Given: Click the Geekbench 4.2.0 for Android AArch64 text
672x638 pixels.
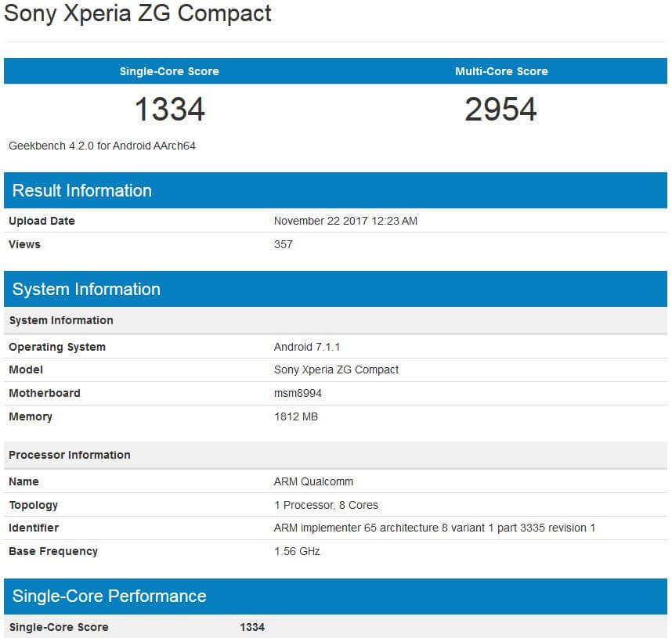Looking at the screenshot, I should pyautogui.click(x=102, y=146).
